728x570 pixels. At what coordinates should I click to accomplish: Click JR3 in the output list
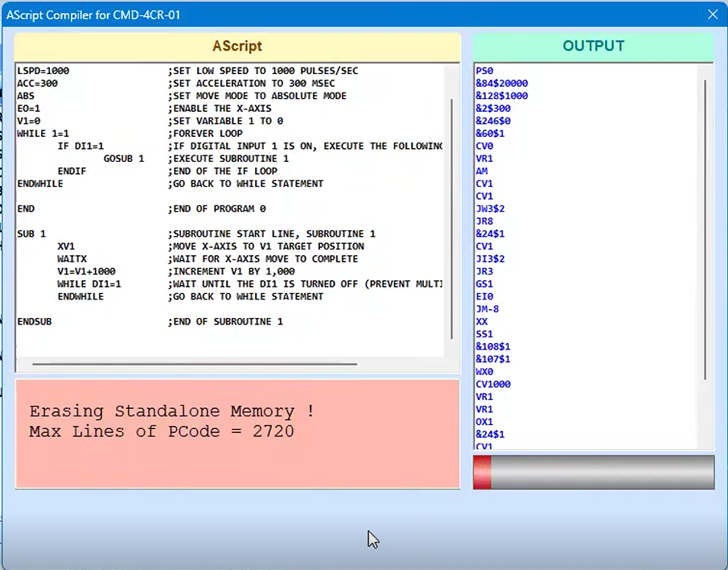[484, 271]
